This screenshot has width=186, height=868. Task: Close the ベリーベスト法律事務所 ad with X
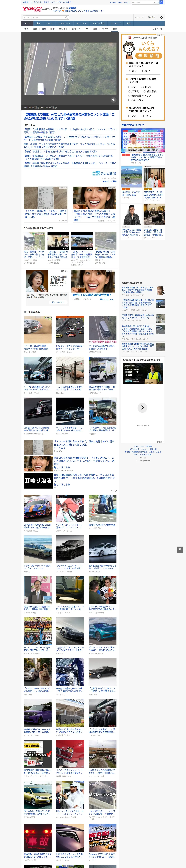pos(163,35)
